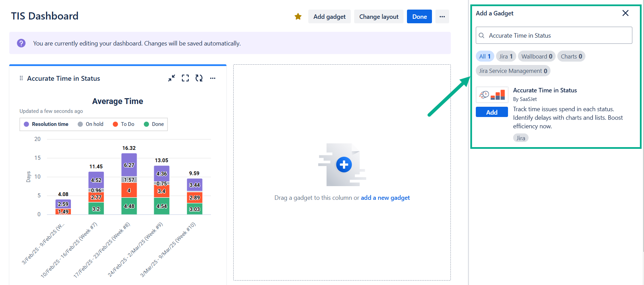
Task: Minimize the Accurate Time in Status gadget
Action: [172, 78]
